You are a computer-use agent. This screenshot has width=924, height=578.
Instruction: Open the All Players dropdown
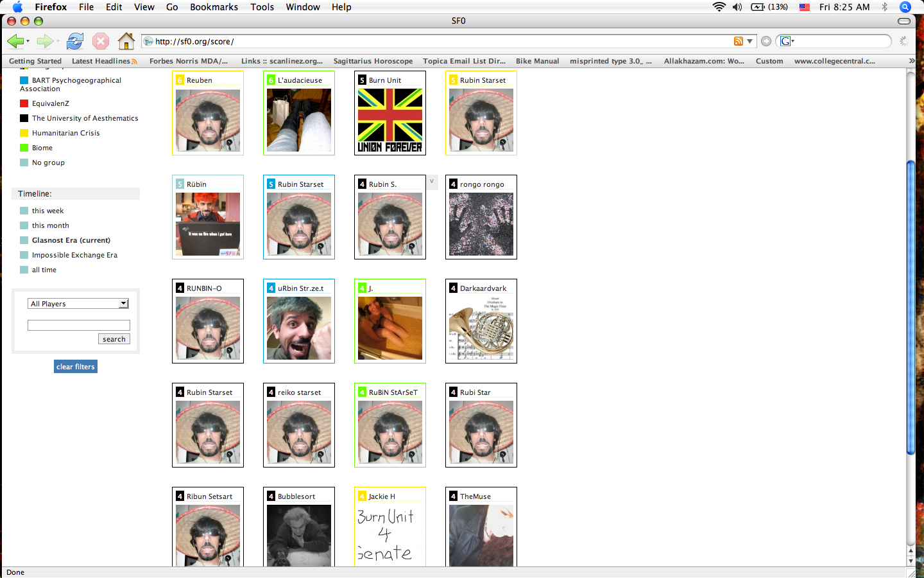tap(78, 304)
